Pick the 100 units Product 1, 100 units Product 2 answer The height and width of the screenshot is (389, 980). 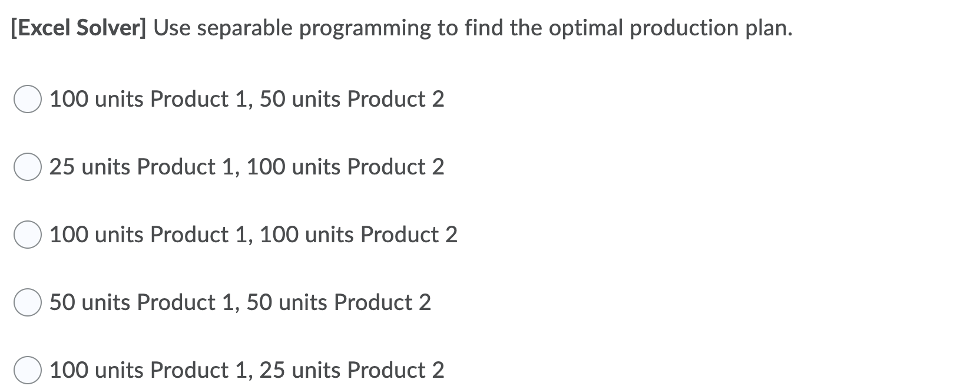click(x=27, y=235)
